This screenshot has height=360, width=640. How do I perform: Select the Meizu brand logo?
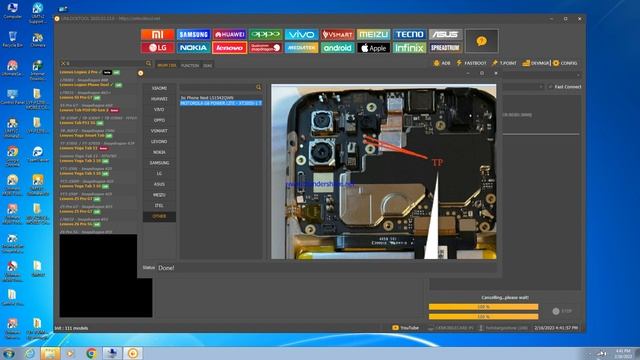(373, 35)
